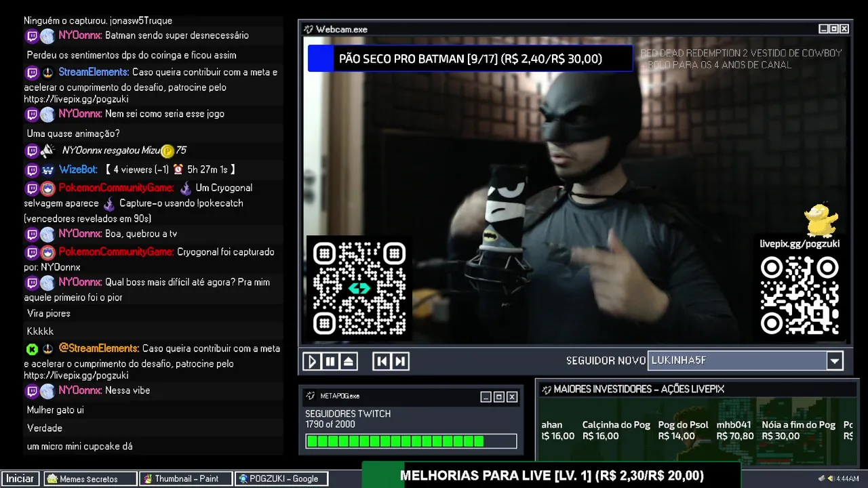Viewport: 868px width, 488px height.
Task: Open the Seguidor Novo dropdown arrow
Action: click(x=835, y=361)
